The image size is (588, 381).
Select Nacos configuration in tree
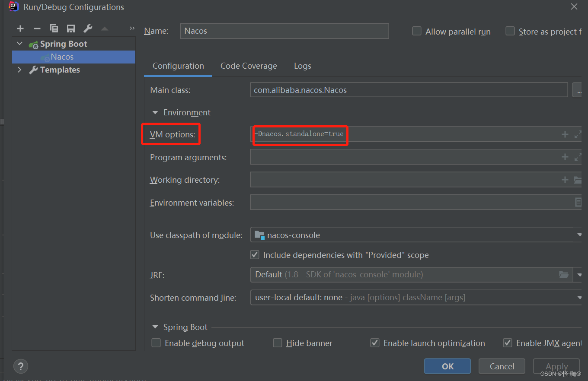pyautogui.click(x=73, y=57)
